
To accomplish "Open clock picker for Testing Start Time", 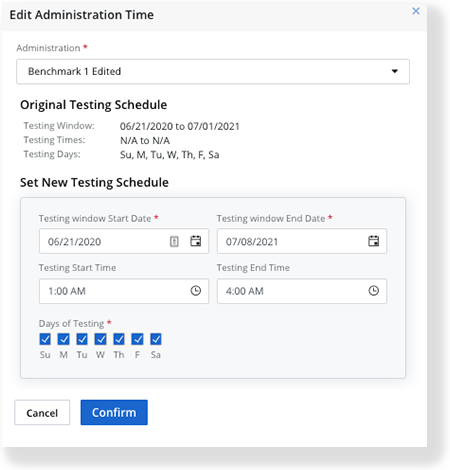I will pos(196,291).
